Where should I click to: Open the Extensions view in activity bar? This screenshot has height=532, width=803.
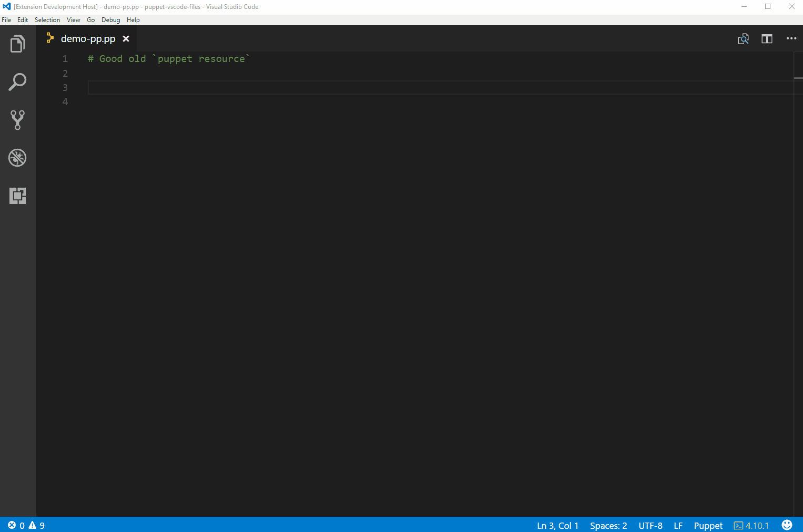[17, 196]
